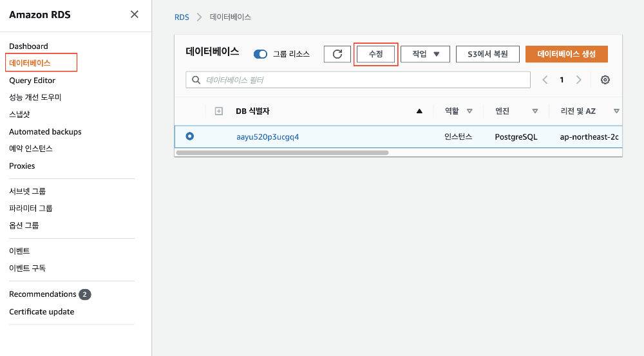Open Recommendations in sidebar
Viewport: 644px width, 356px height.
point(43,294)
